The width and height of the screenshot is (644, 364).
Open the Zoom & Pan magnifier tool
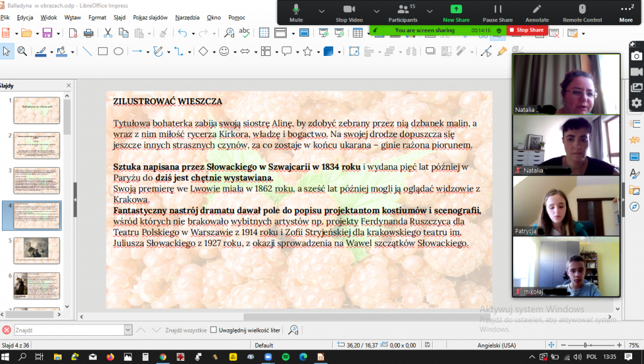pos(22,52)
